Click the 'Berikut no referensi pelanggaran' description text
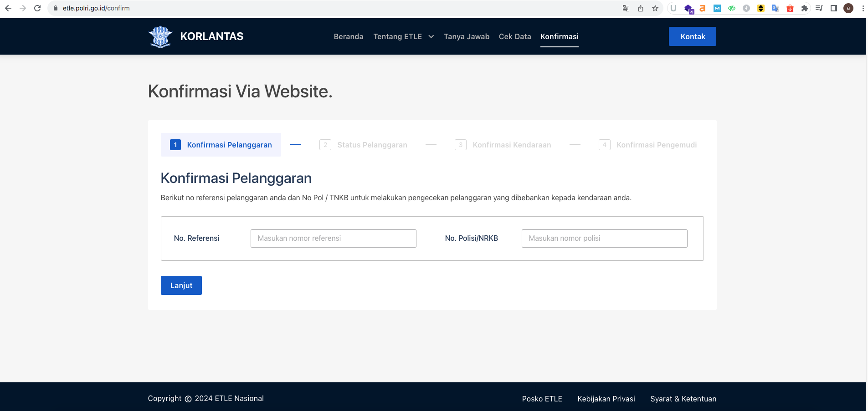868x411 pixels. coord(396,198)
